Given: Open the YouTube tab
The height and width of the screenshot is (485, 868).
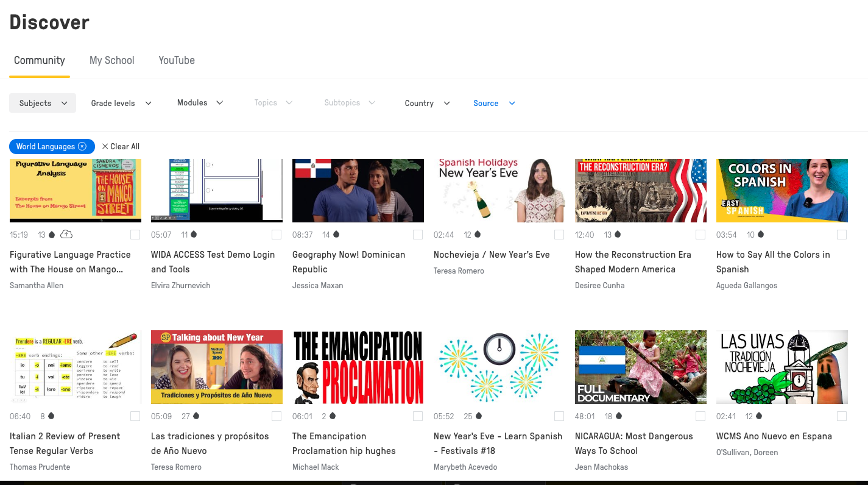Looking at the screenshot, I should click(x=177, y=60).
